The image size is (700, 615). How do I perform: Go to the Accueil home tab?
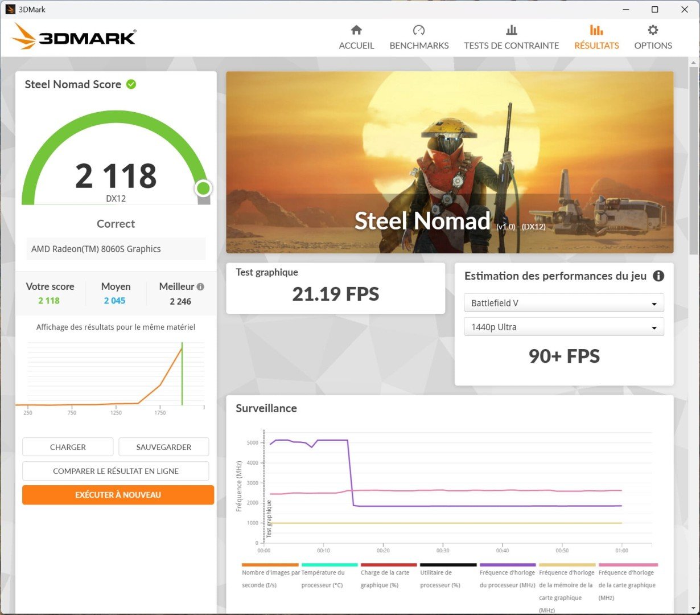coord(356,38)
